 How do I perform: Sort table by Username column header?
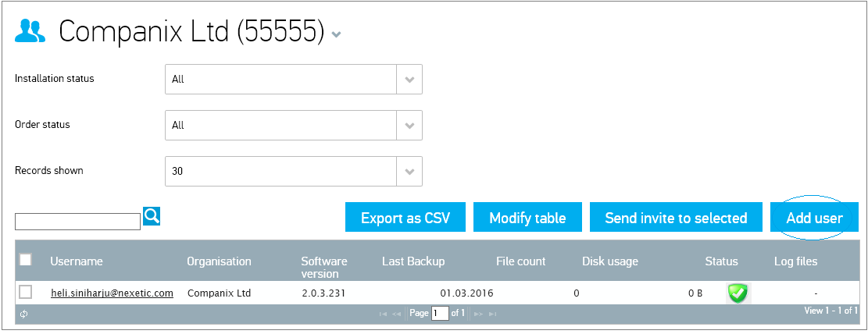click(x=77, y=261)
